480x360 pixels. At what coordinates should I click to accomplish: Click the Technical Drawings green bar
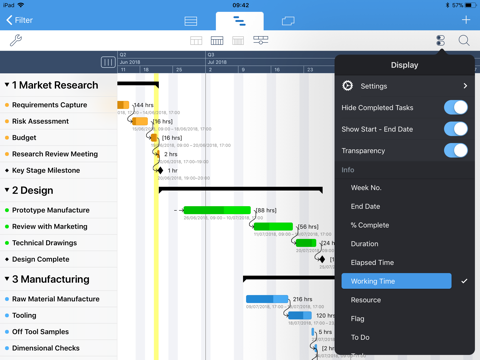306,243
